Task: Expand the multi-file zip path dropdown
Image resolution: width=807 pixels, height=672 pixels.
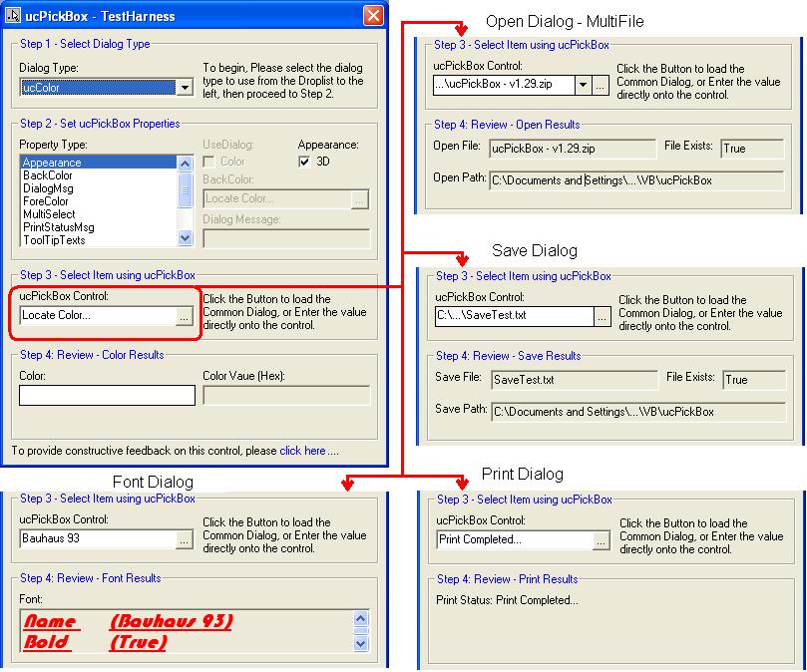Action: tap(584, 87)
